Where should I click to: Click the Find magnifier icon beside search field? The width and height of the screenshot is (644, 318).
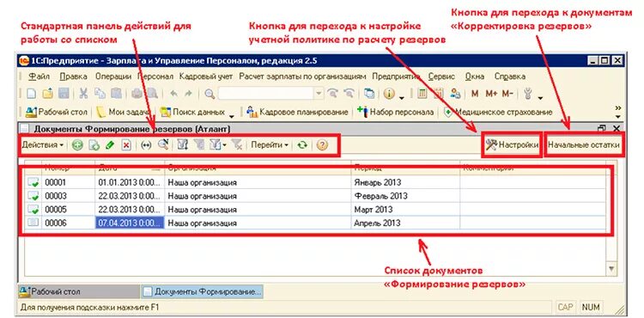coord(210,94)
